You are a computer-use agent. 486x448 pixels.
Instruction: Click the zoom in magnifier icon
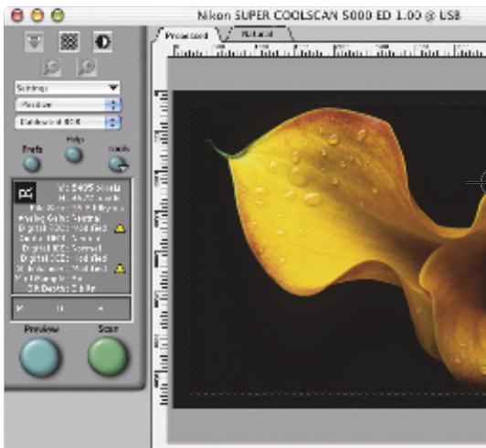click(x=87, y=67)
